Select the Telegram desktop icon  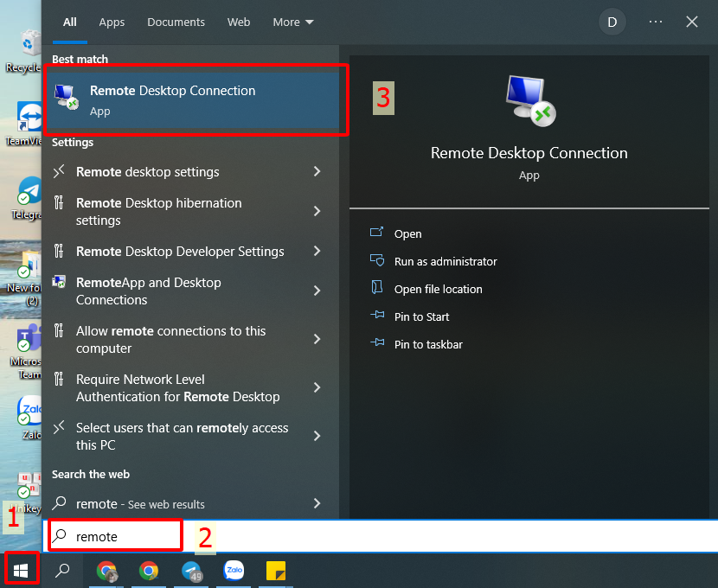pyautogui.click(x=25, y=198)
